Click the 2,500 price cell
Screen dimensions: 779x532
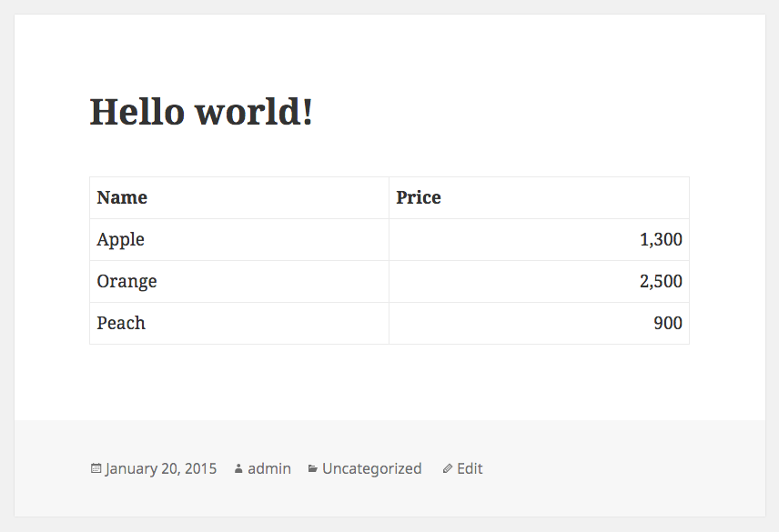tap(539, 281)
